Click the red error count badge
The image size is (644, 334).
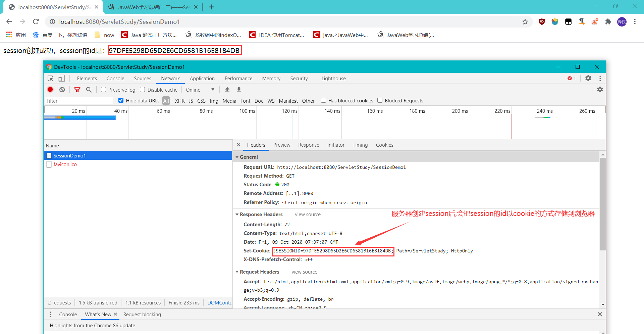(x=572, y=78)
